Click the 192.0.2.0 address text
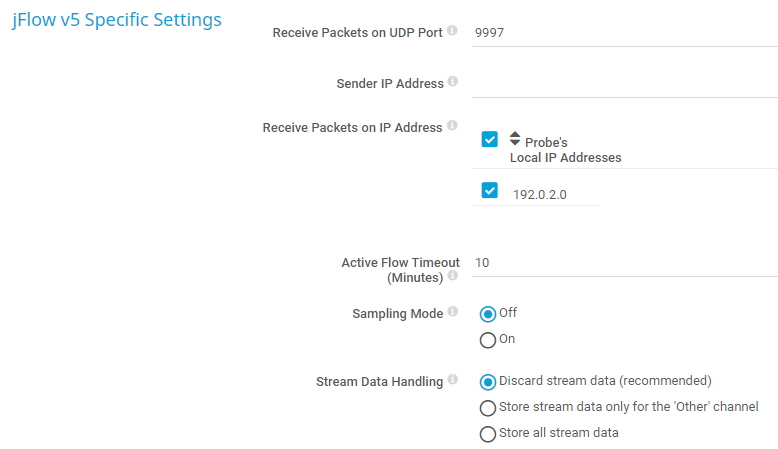 (x=539, y=194)
